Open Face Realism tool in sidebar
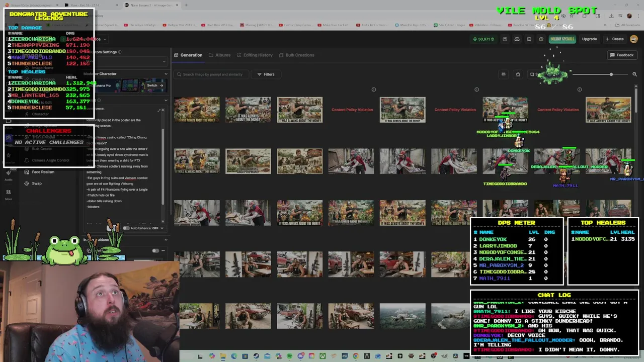The height and width of the screenshot is (362, 644). coord(39,172)
